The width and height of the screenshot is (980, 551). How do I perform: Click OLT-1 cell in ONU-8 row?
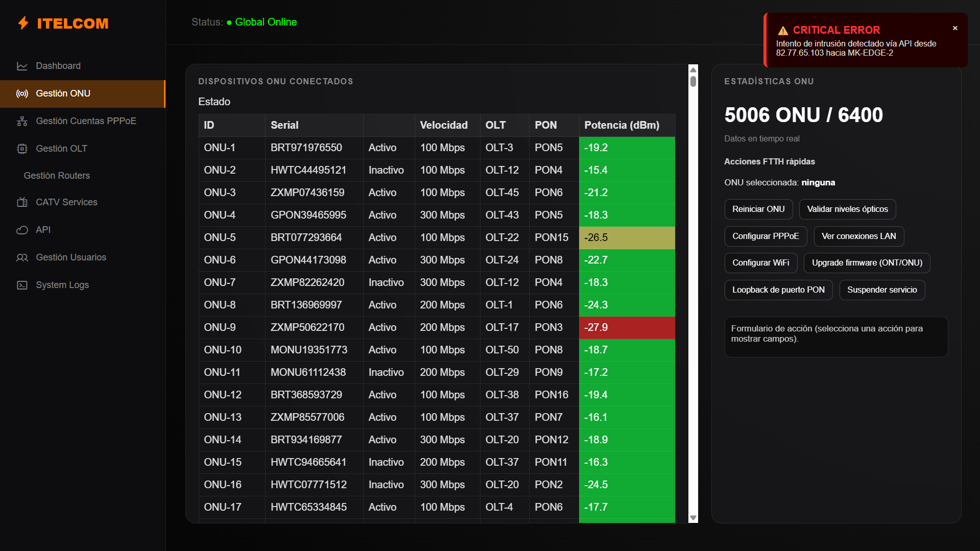[504, 305]
